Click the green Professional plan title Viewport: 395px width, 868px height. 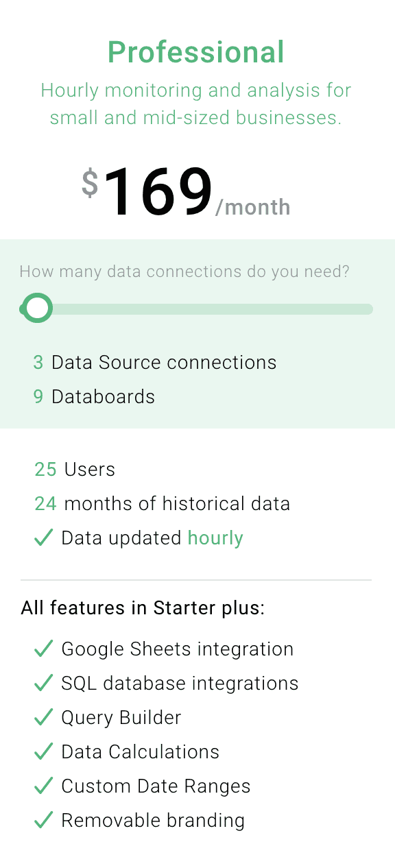[x=196, y=52]
